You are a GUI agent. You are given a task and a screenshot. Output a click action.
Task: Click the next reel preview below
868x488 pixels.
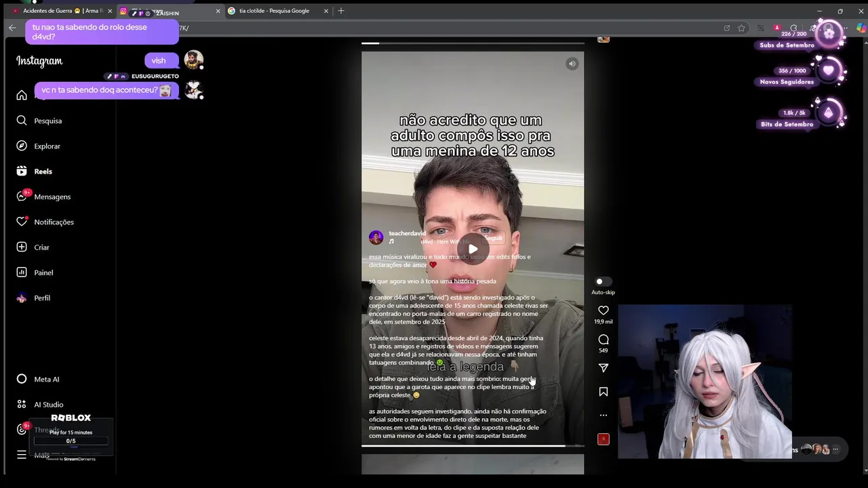point(473,464)
